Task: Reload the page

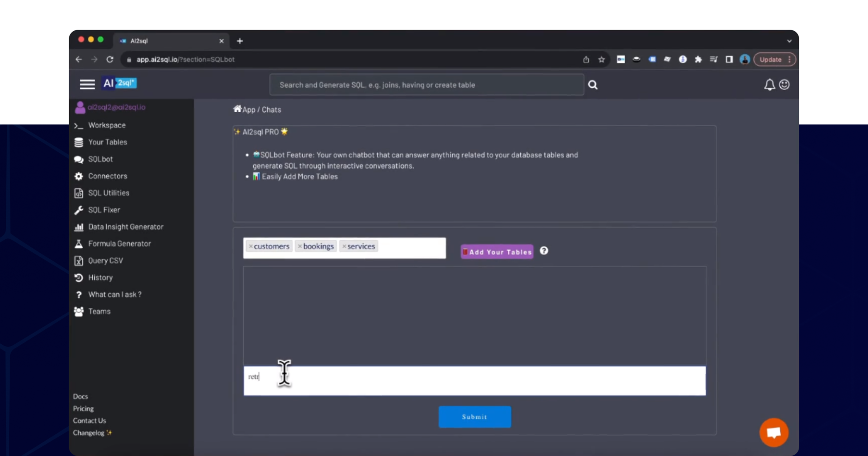Action: 110,60
